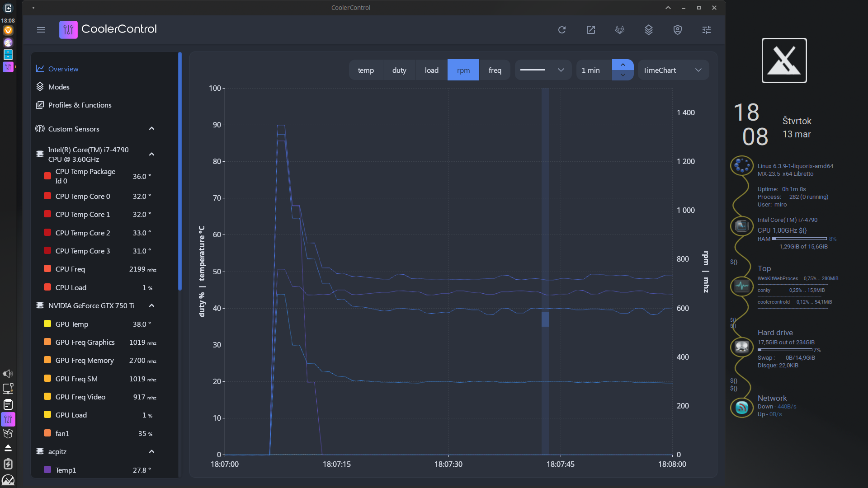Open Profiles & Functions page
Image resolution: width=868 pixels, height=488 pixels.
click(x=80, y=105)
